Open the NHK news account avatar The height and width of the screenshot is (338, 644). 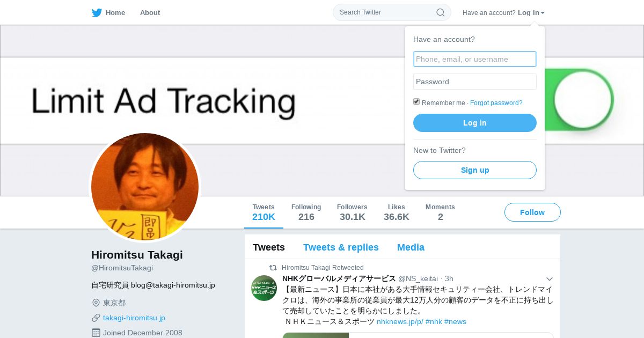(x=264, y=288)
